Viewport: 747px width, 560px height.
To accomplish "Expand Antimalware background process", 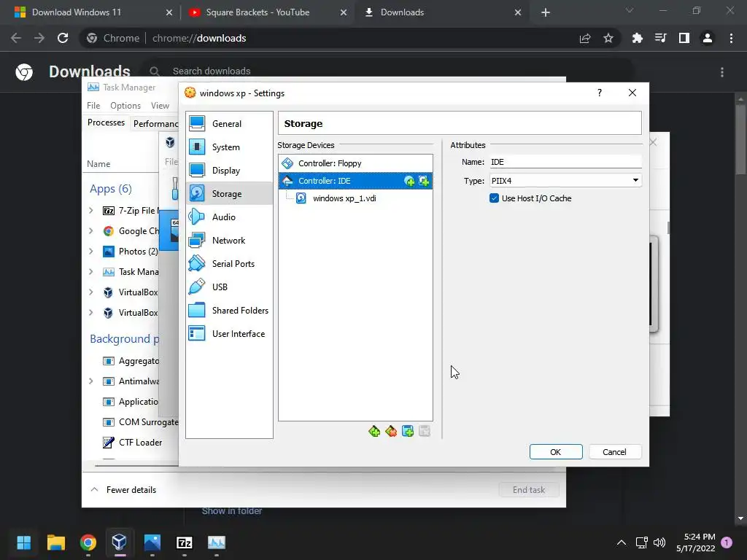I will click(91, 381).
